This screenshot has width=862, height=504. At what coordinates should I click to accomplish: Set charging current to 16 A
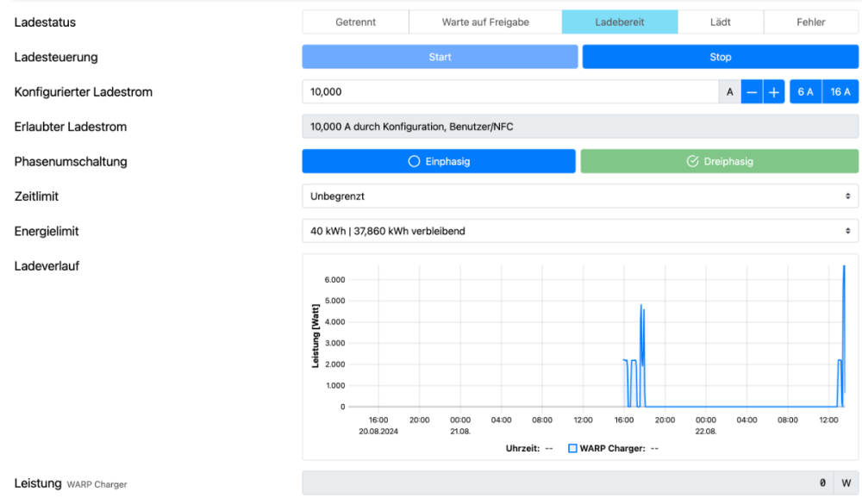point(840,92)
